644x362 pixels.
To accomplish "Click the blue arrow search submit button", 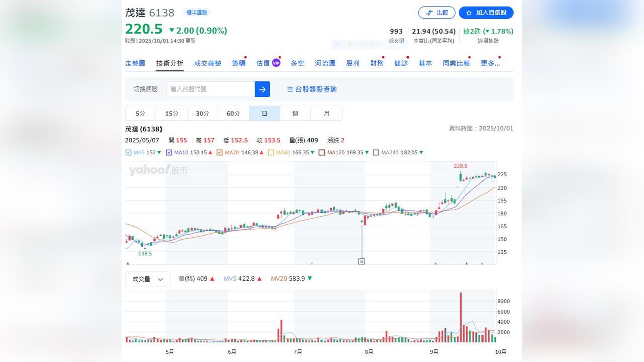I will click(262, 89).
